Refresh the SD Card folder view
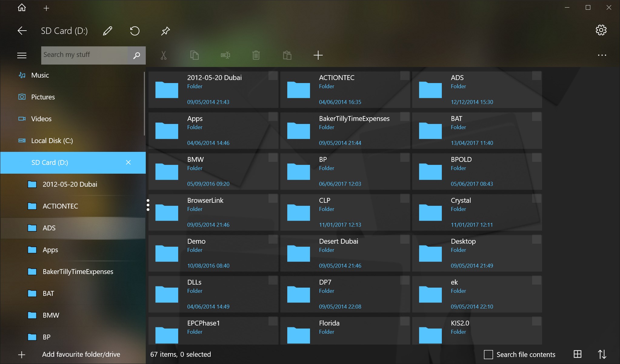 135,31
